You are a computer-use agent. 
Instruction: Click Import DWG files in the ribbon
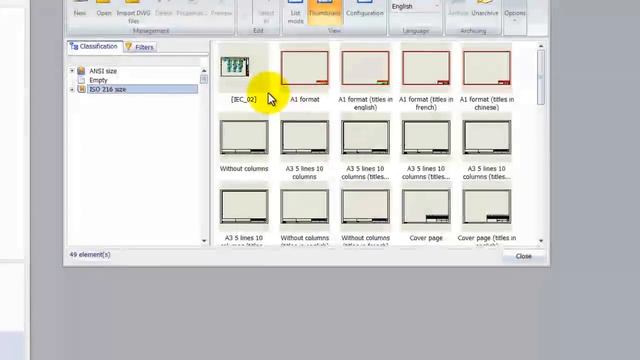tap(133, 12)
